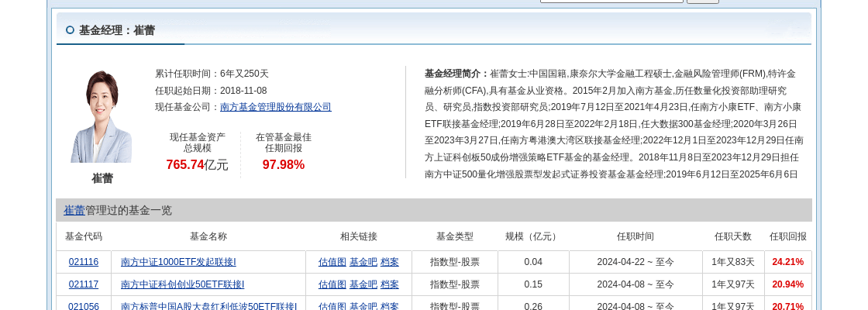
Task: Click the 基金名称 column header
Action: [208, 236]
